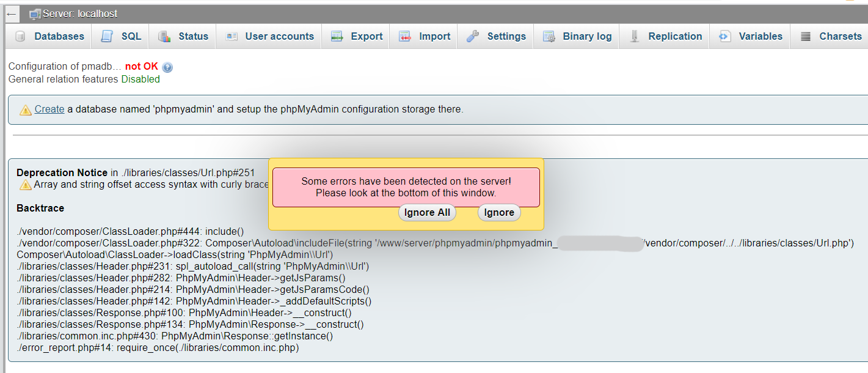Go to the User accounts tab

270,37
